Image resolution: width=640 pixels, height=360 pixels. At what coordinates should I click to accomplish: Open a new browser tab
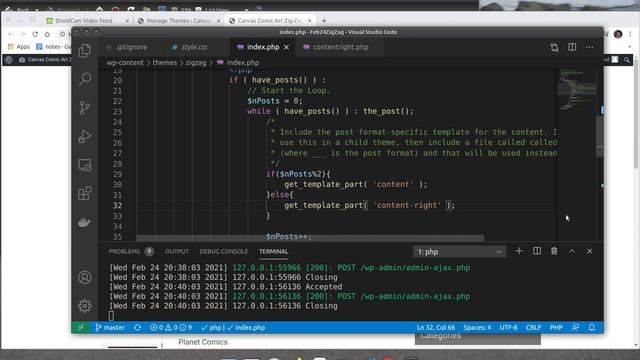[324, 20]
